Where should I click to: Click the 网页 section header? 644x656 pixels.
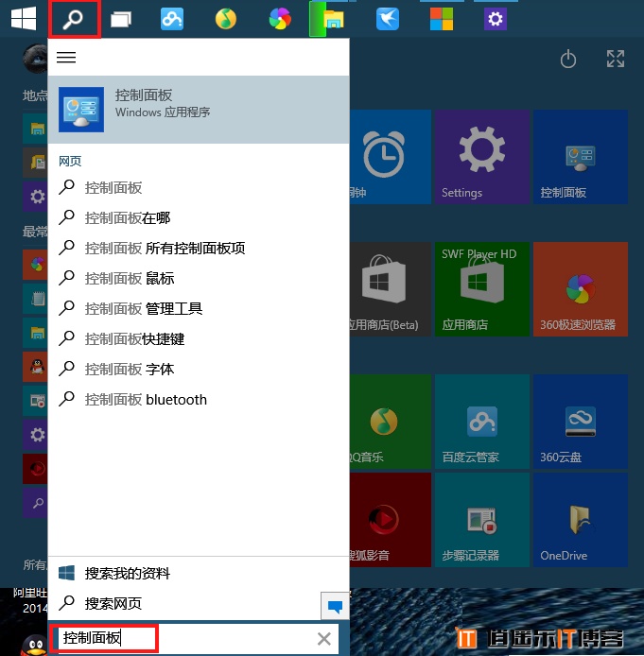click(70, 161)
